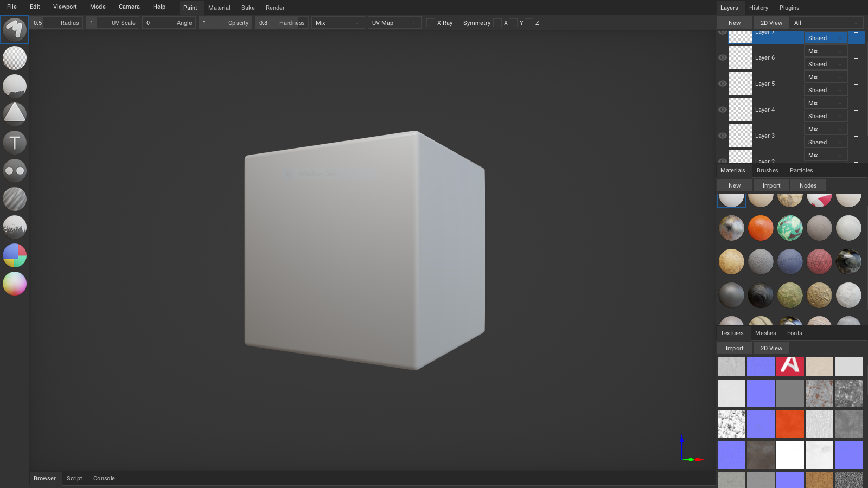
Task: Enable X axis symmetry
Action: tap(497, 23)
